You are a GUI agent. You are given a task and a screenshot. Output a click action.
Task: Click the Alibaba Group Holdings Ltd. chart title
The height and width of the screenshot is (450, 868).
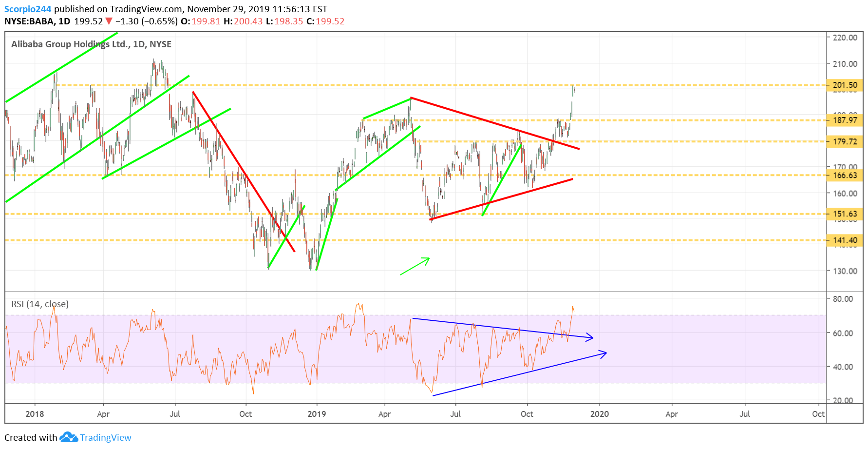click(91, 44)
